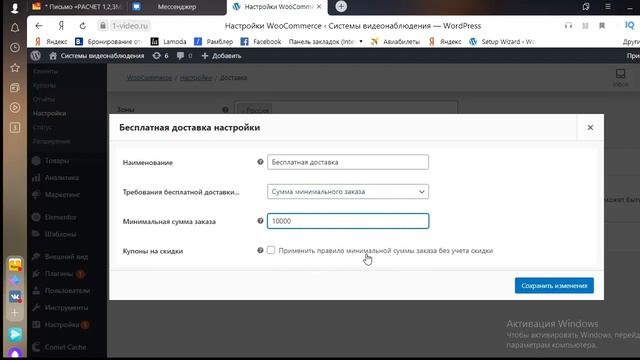Image resolution: width=640 pixels, height=360 pixels.
Task: Open a new browser tab
Action: [341, 7]
